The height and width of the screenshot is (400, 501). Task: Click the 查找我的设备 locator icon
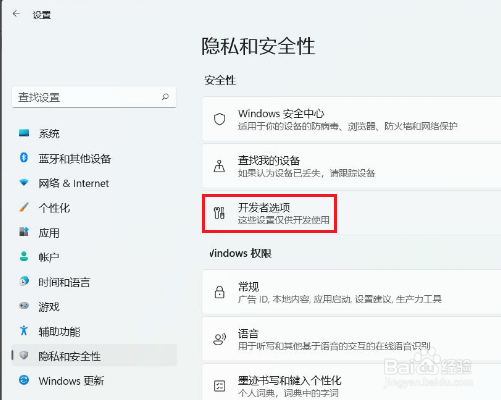point(219,166)
